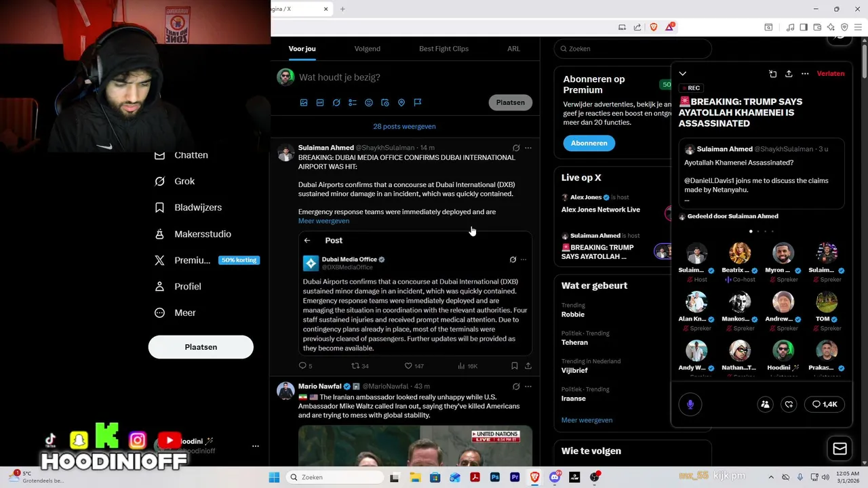Viewport: 868px width, 488px height.
Task: Close the X browser tab
Action: [x=326, y=9]
